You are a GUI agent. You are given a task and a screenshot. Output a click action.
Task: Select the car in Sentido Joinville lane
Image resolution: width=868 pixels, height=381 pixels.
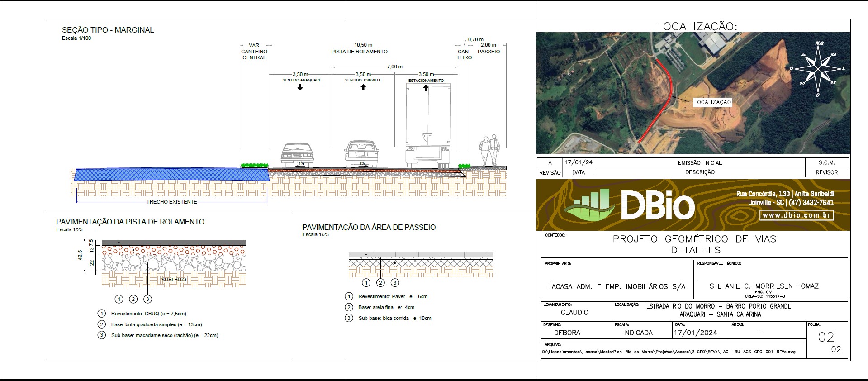tap(362, 154)
